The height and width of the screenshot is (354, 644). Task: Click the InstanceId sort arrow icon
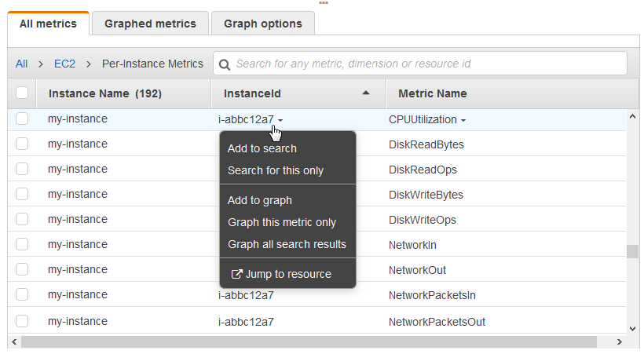coord(365,93)
